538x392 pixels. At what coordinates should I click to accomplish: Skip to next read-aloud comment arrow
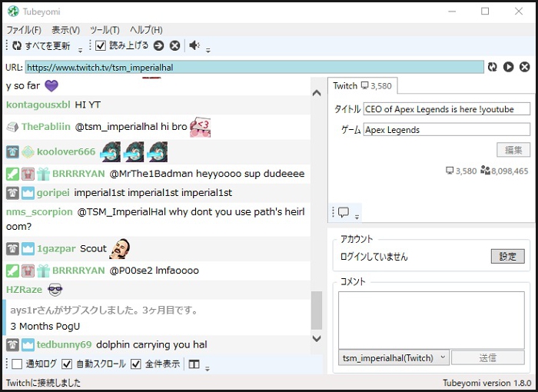pyautogui.click(x=158, y=45)
